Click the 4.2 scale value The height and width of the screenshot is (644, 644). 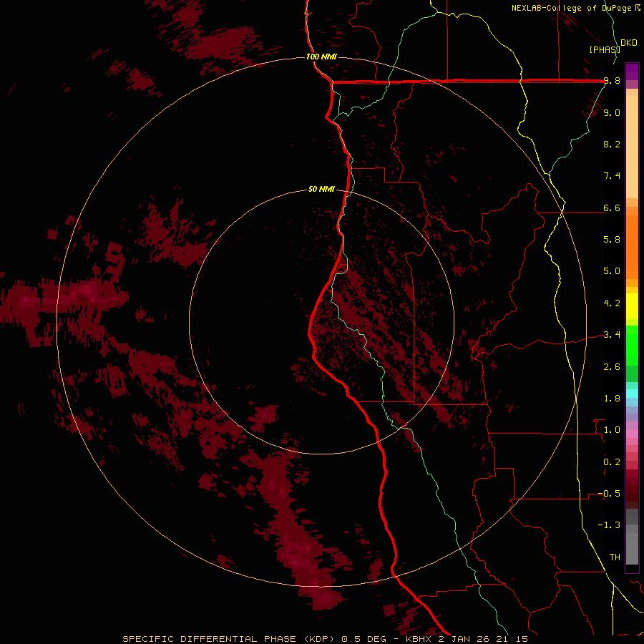pos(612,303)
